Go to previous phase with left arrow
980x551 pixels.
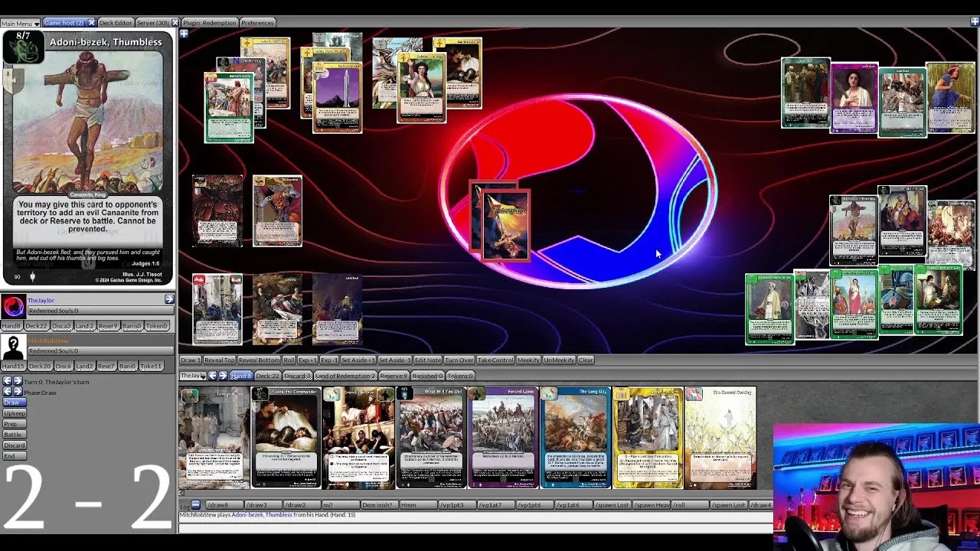[x=7, y=392]
